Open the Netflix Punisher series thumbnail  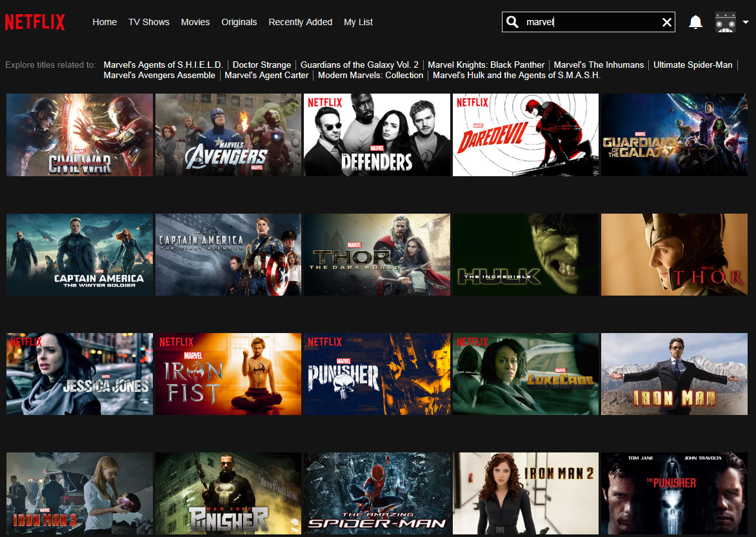[377, 374]
